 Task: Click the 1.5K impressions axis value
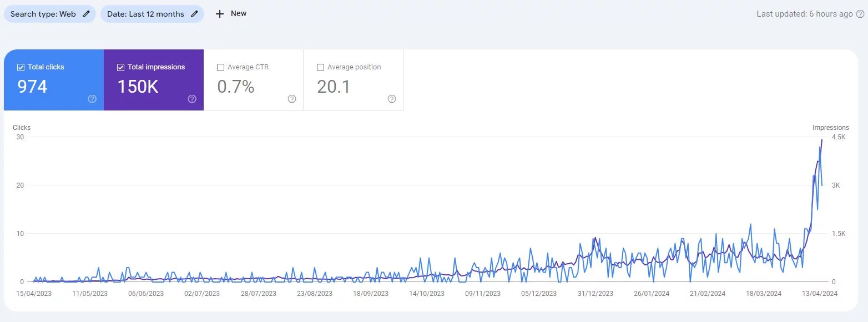(x=839, y=234)
